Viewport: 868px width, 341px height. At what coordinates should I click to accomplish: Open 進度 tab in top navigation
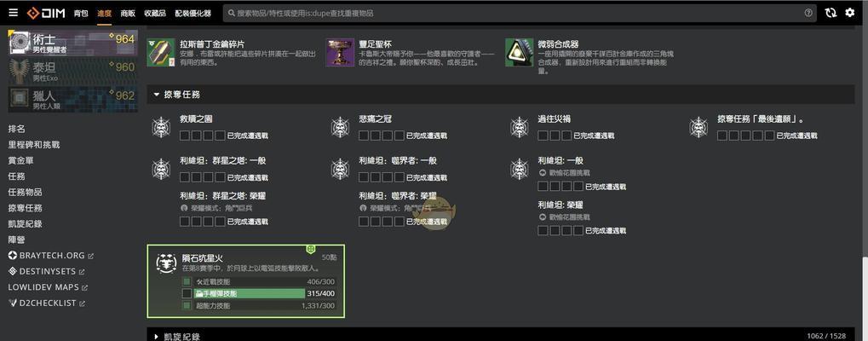(x=104, y=14)
